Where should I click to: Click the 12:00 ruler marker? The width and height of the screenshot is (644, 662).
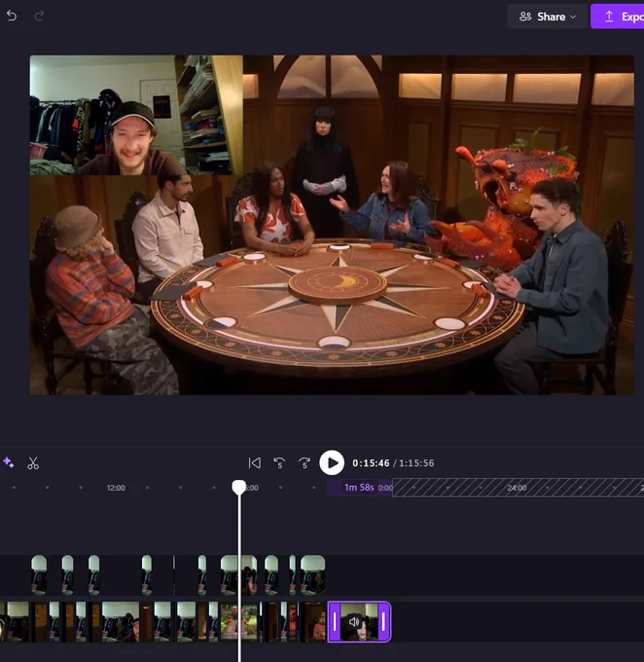tap(116, 488)
